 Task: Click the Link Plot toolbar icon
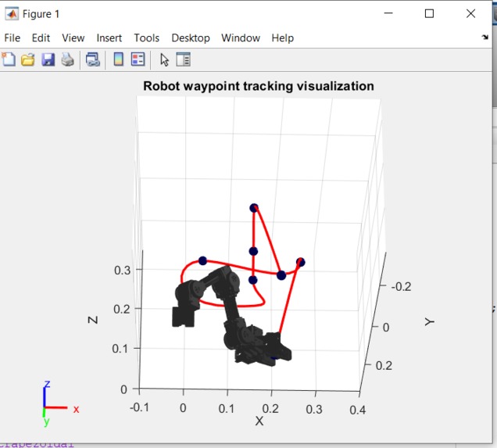tap(93, 59)
